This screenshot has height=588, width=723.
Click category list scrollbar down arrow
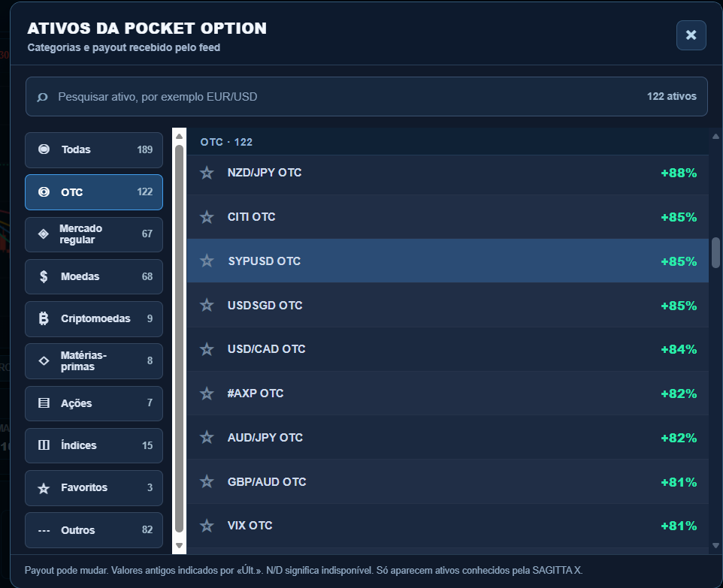pos(180,546)
